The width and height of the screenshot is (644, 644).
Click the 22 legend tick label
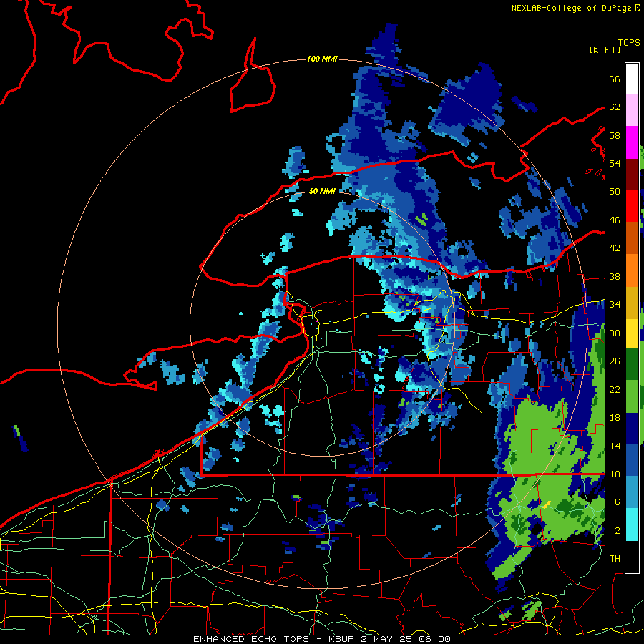pos(615,389)
